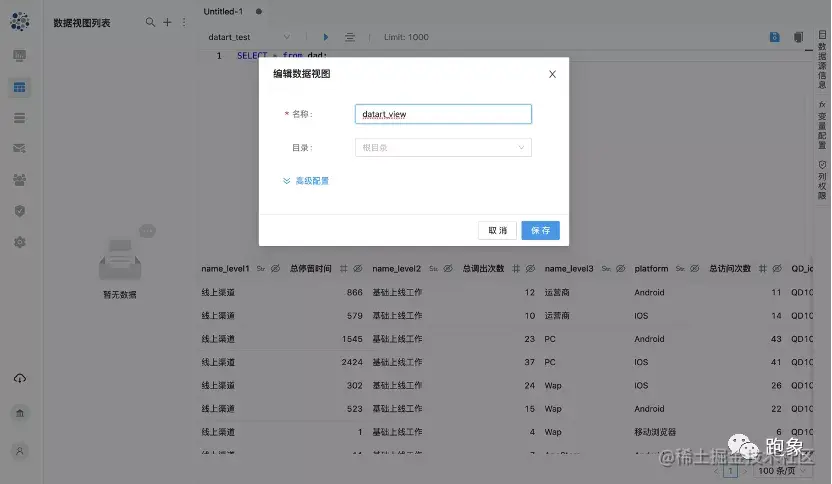Select the cell with value 302
Screen dimensions: 832x484
tap(354, 385)
